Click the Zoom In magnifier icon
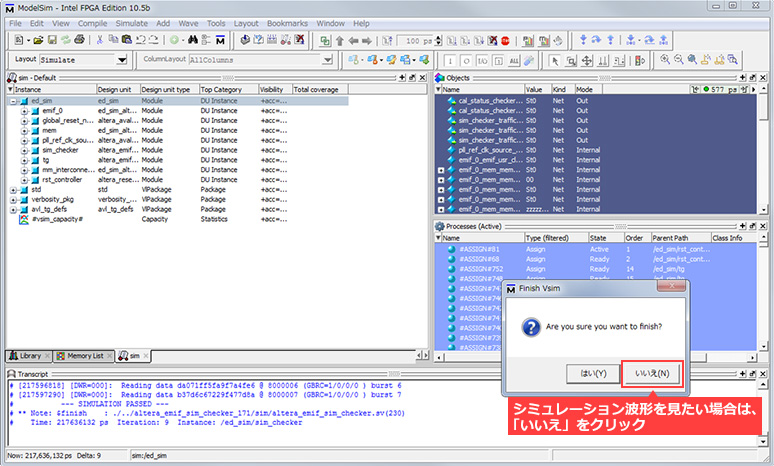Image resolution: width=774 pixels, height=466 pixels. 667,60
